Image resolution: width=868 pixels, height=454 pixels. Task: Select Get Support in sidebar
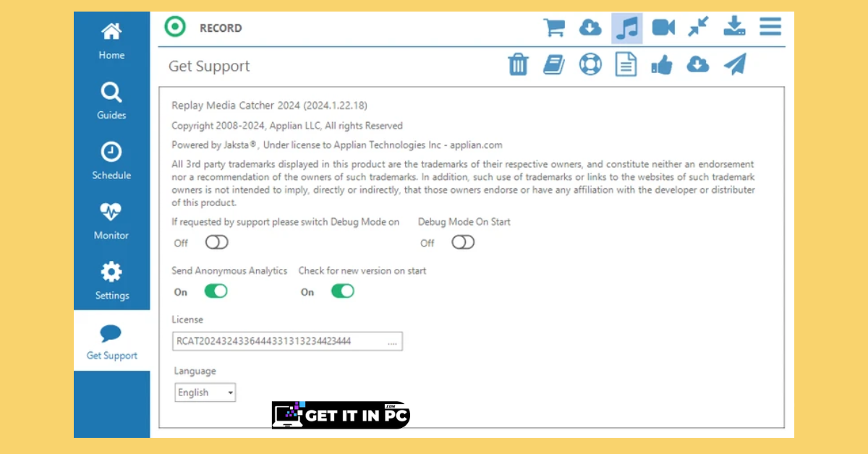[x=111, y=341]
